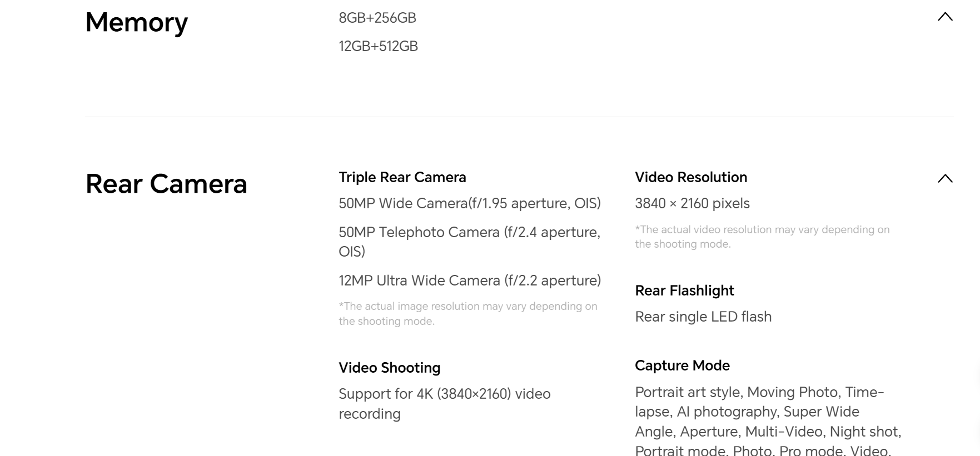Viewport: 980px width, 456px height.
Task: Collapse the Rear Camera section chevron
Action: tap(945, 178)
